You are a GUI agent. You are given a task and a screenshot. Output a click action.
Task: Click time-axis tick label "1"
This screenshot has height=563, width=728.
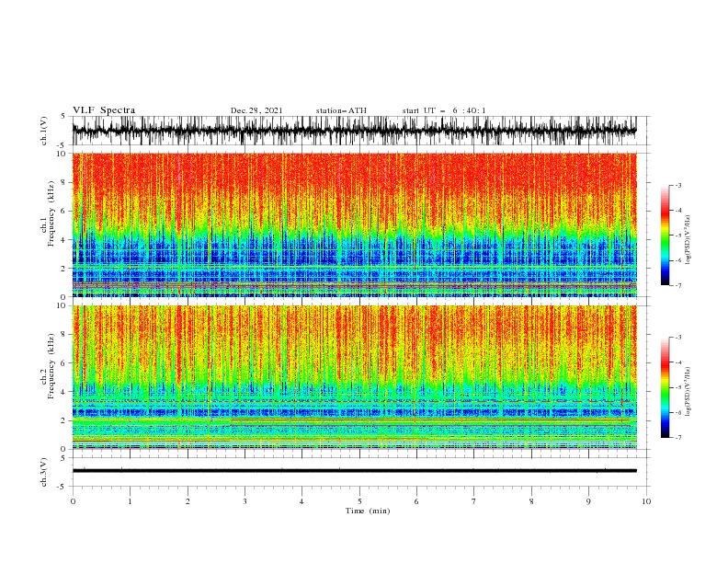tap(130, 501)
